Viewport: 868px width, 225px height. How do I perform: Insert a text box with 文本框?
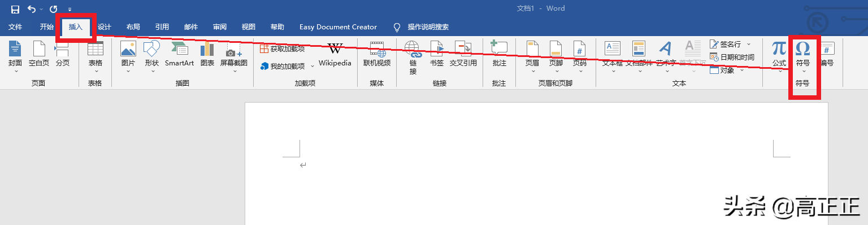[x=613, y=56]
